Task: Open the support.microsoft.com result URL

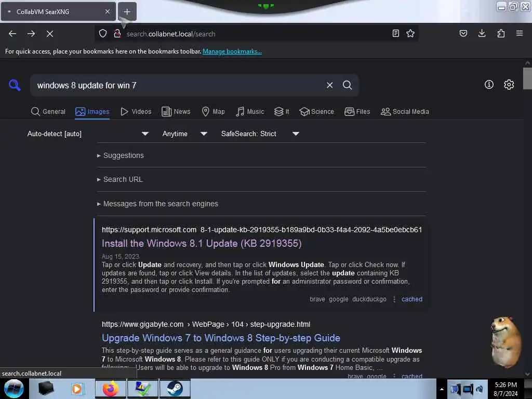Action: coord(262,230)
